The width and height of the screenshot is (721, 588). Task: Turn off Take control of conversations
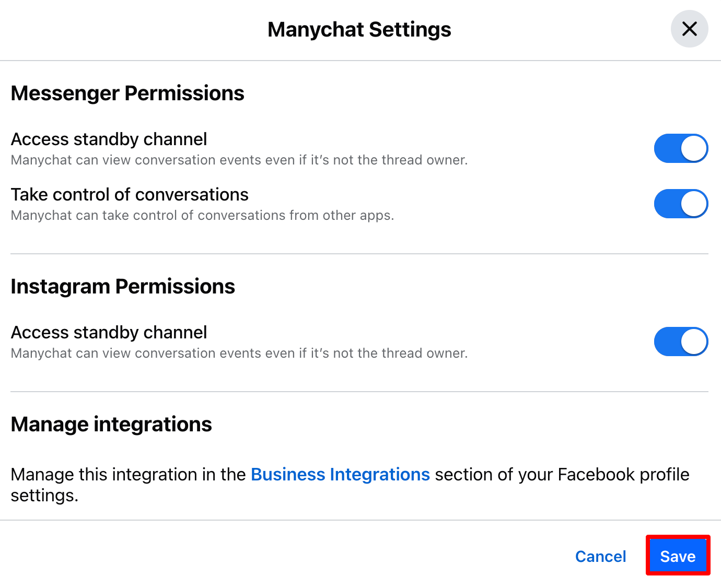(681, 204)
